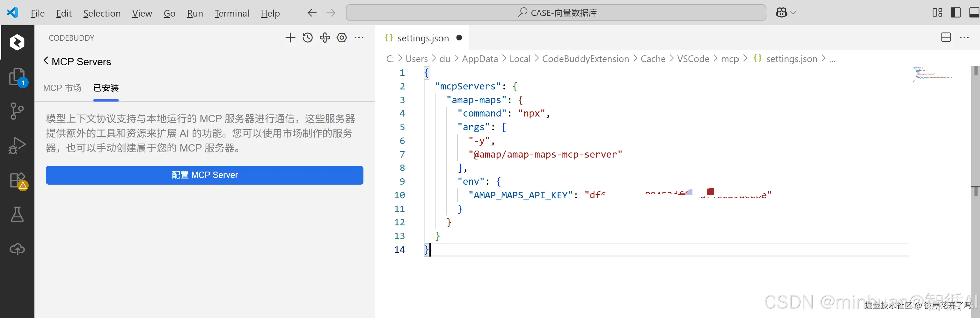The image size is (980, 318).
Task: Click the CASE-向量数据库 command center search box
Action: pyautogui.click(x=556, y=12)
